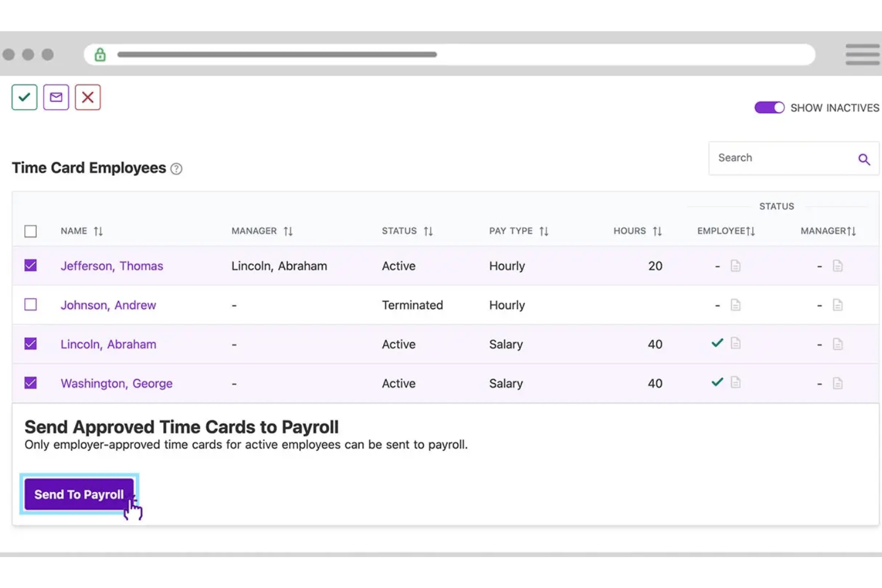Uncheck the Lincoln, Abraham row checkbox
Screen dimensions: 882x588
coord(30,344)
